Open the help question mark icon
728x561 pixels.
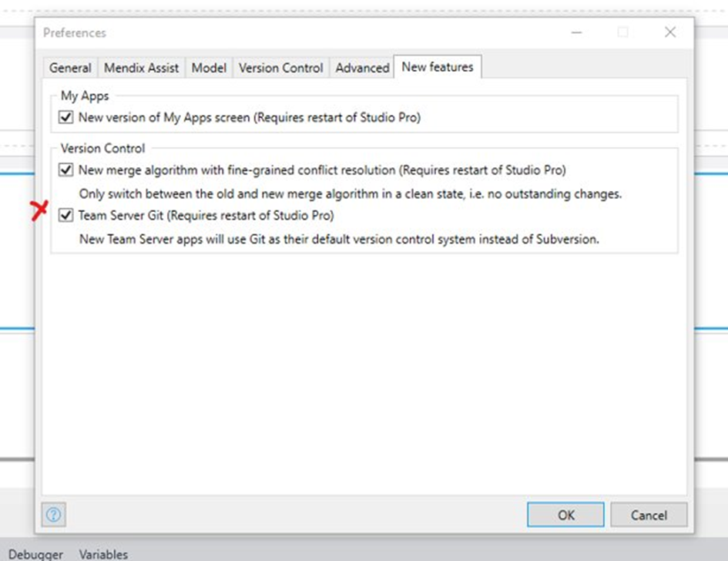click(53, 515)
